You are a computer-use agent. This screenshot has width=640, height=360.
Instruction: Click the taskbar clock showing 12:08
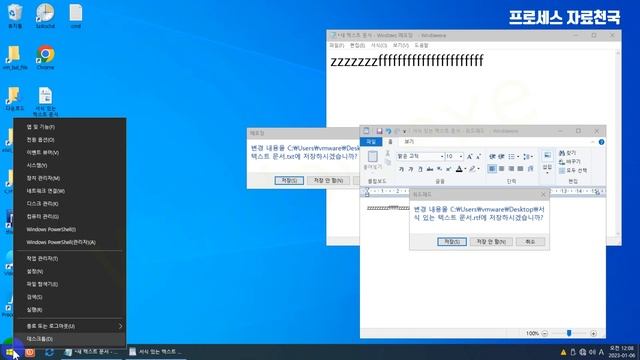[622, 352]
